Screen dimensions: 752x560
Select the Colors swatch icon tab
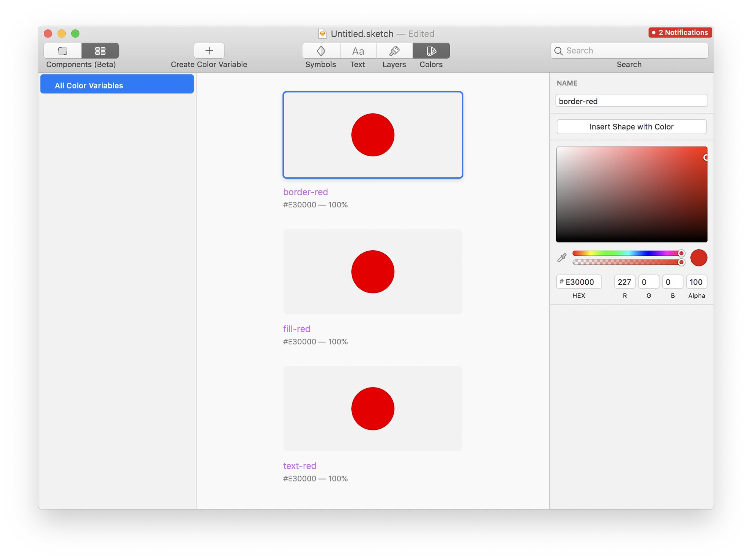click(x=431, y=51)
